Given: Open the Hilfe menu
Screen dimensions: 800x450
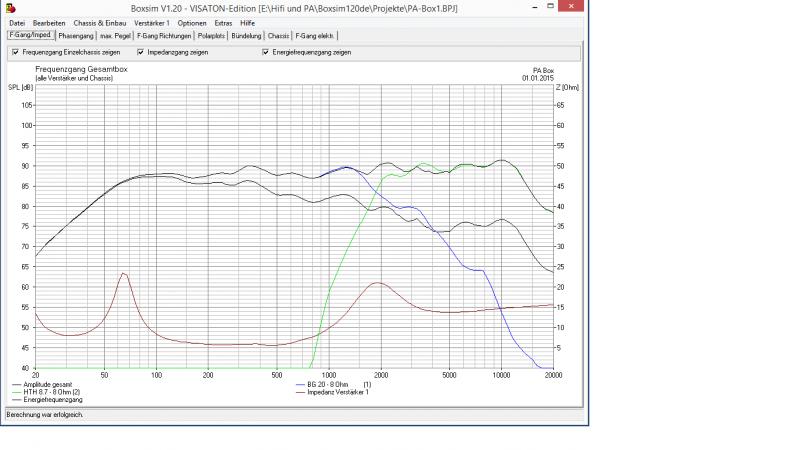Looking at the screenshot, I should [247, 23].
